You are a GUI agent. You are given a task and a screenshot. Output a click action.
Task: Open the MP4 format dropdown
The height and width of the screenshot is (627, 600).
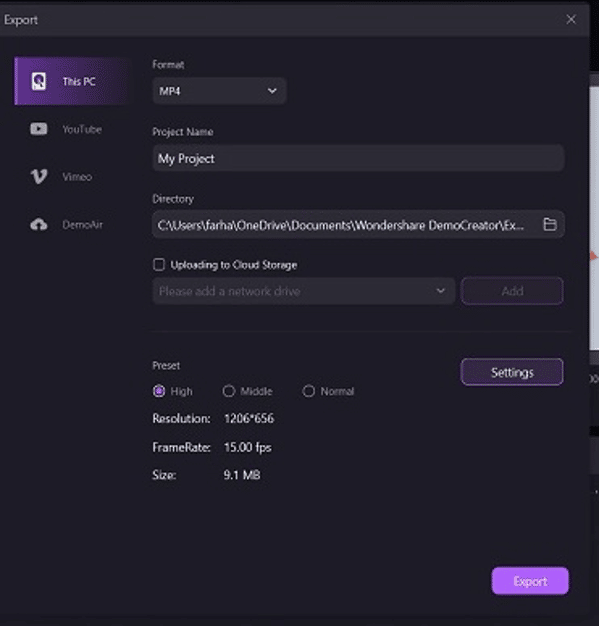(219, 91)
